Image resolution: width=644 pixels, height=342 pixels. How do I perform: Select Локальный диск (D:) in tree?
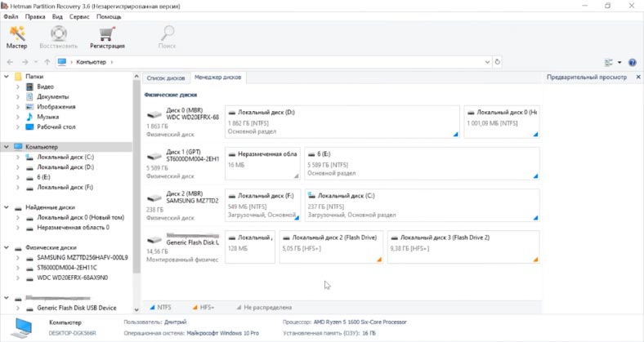pos(65,167)
